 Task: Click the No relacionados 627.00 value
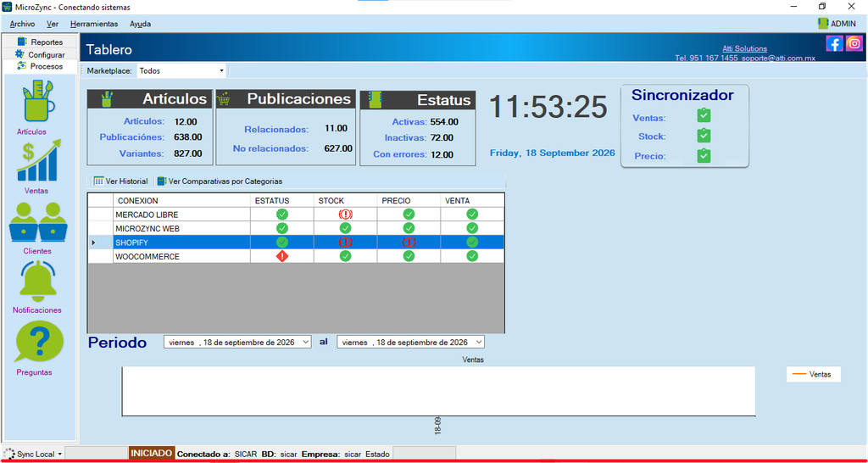338,148
